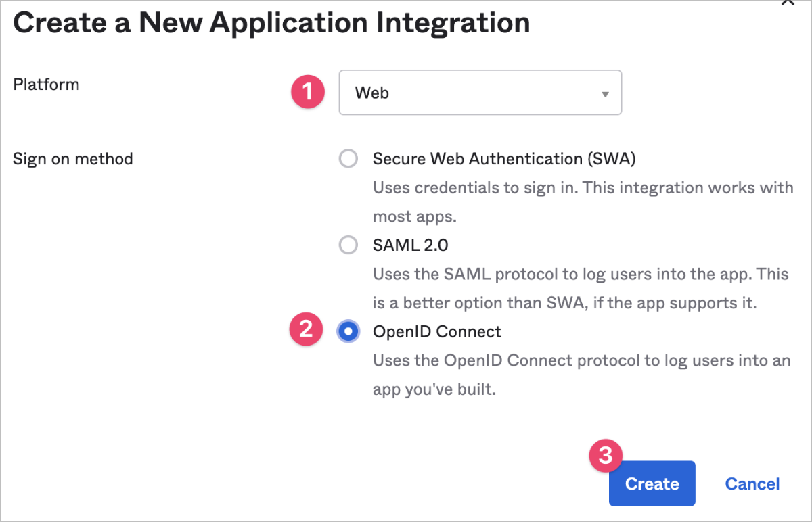Image resolution: width=812 pixels, height=522 pixels.
Task: Select the Secure Web Authentication radio button
Action: pyautogui.click(x=348, y=159)
